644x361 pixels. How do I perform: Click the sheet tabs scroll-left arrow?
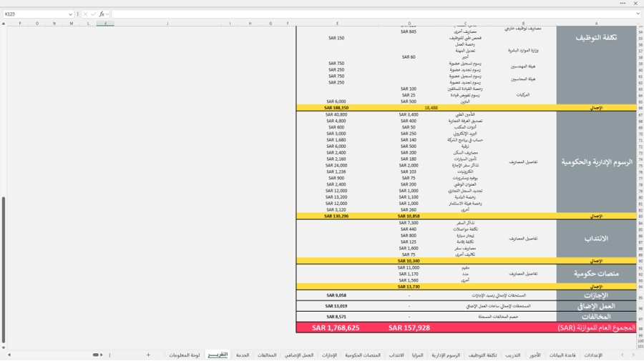(623, 355)
